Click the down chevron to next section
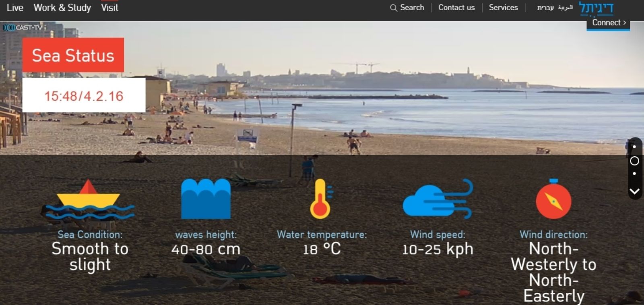This screenshot has height=305, width=644. [634, 191]
